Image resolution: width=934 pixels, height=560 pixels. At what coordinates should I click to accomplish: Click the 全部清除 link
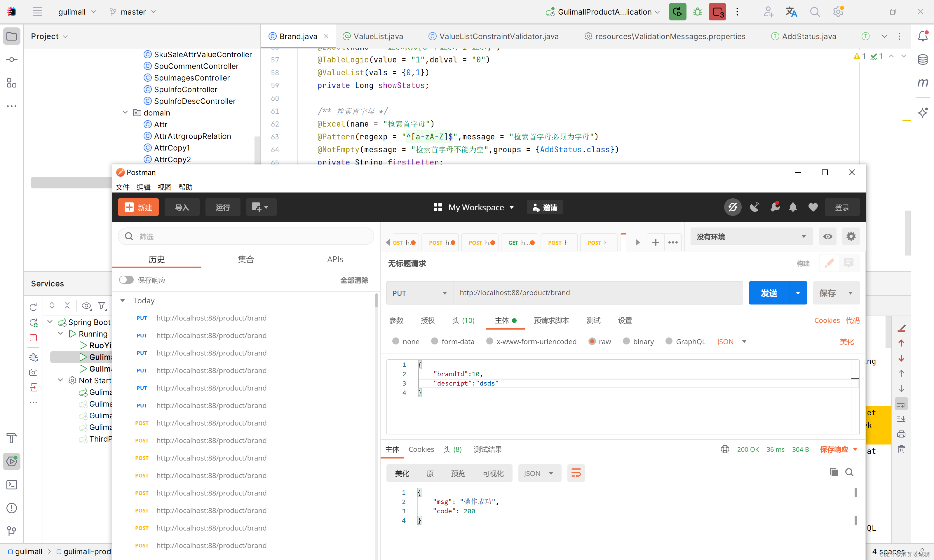(354, 280)
